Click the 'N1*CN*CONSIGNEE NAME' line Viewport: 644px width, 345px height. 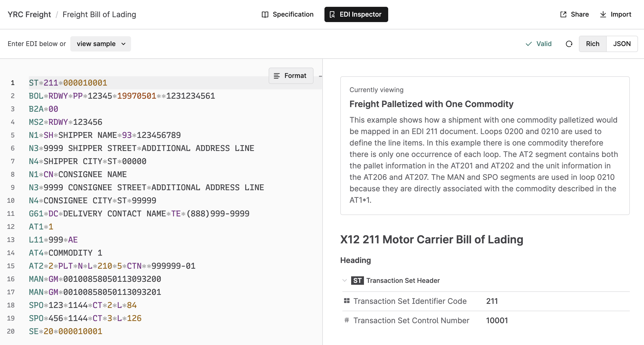point(78,174)
